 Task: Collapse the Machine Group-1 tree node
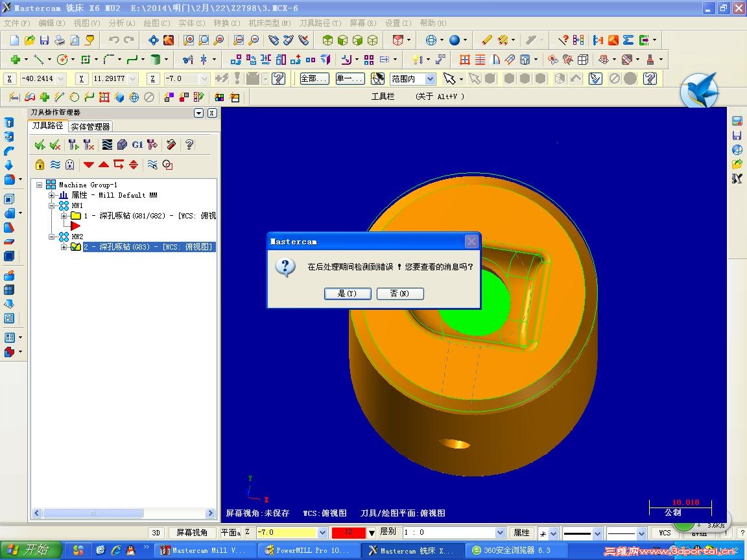40,185
